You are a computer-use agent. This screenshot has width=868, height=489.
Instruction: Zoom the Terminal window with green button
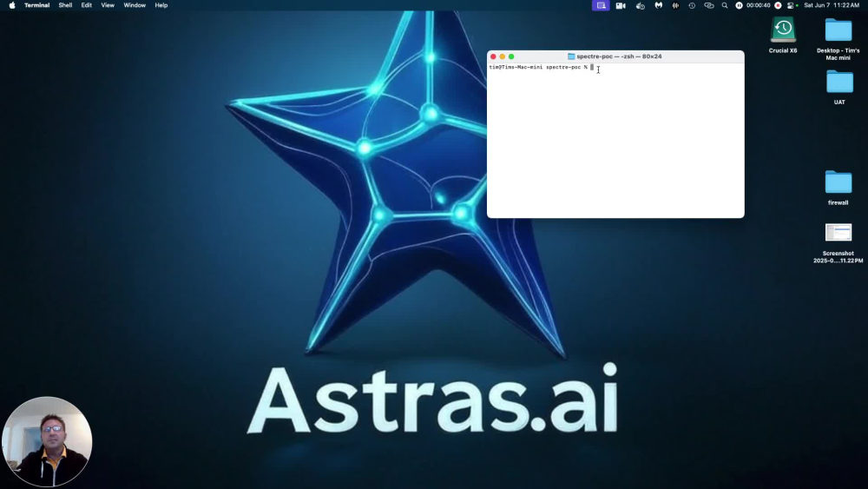[511, 56]
